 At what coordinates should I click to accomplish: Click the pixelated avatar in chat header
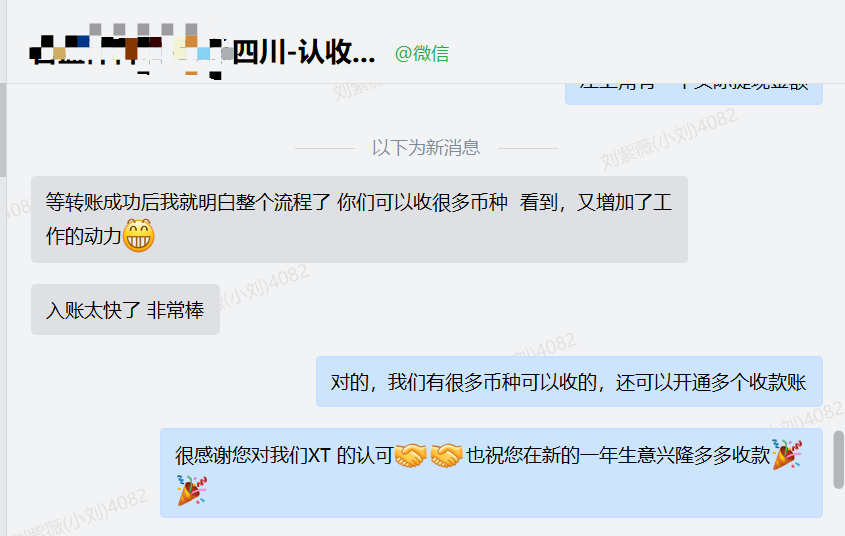pos(131,52)
